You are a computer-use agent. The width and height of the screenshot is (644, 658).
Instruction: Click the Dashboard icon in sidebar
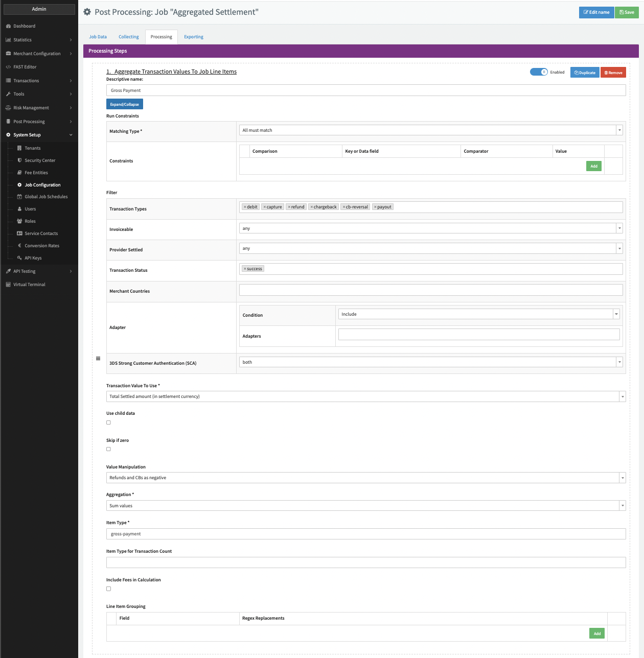click(8, 26)
